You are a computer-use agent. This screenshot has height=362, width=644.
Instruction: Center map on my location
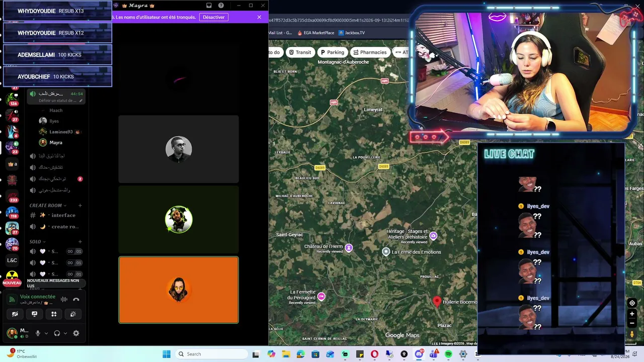pyautogui.click(x=632, y=303)
